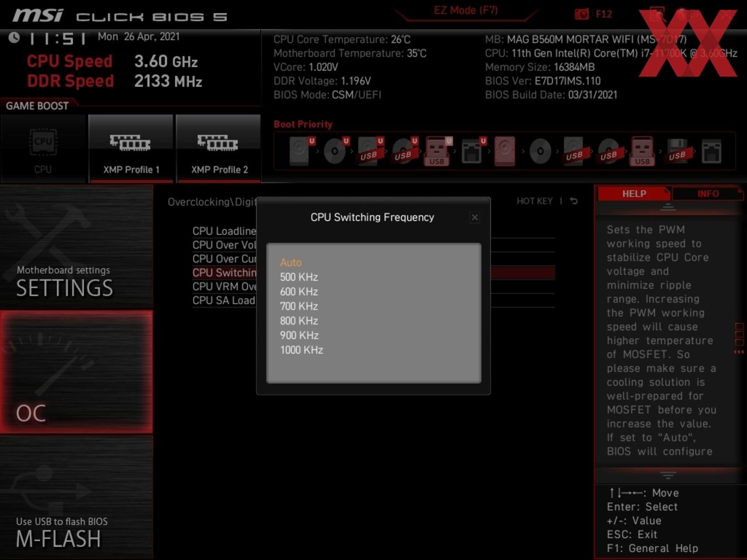Choose 700 KHz switching frequency
The width and height of the screenshot is (747, 560).
pyautogui.click(x=299, y=306)
